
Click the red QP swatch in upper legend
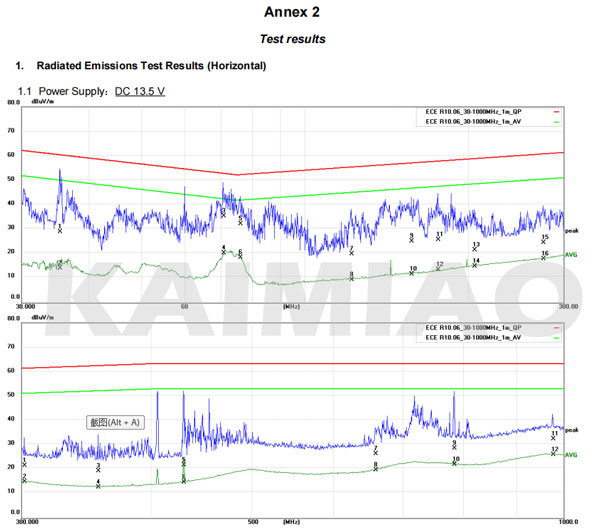(x=557, y=112)
